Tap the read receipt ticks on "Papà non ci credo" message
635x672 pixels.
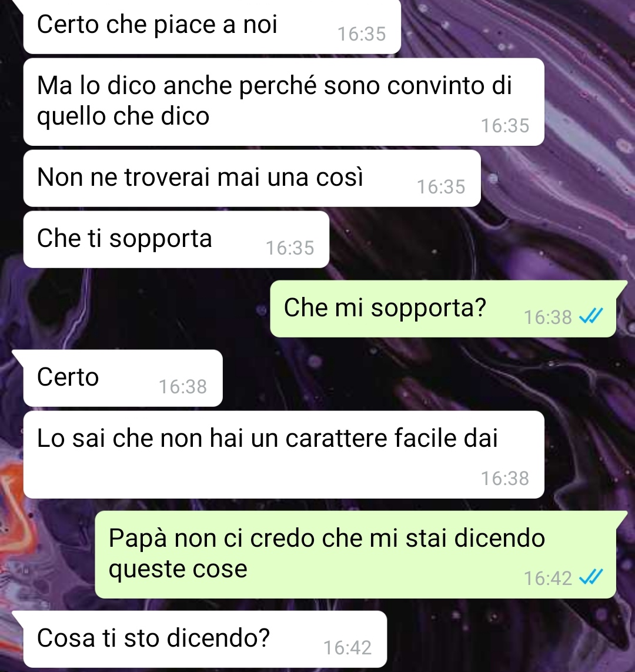pos(590,577)
